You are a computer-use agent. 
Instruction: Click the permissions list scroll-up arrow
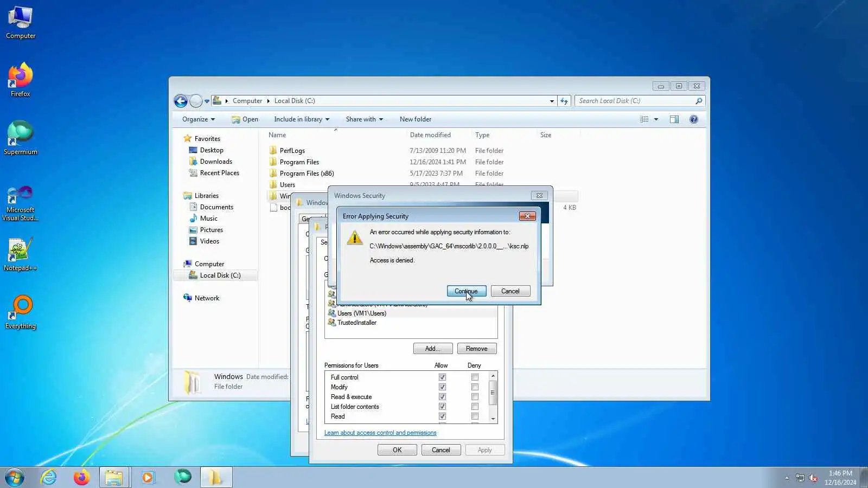[x=493, y=376]
